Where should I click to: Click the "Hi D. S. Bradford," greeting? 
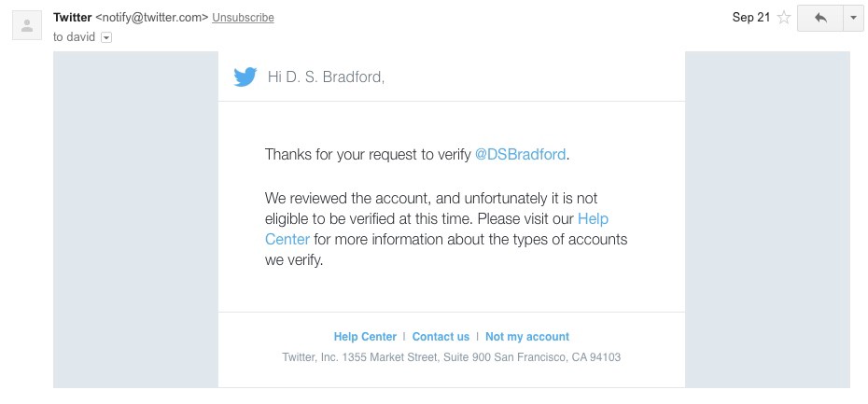click(x=326, y=77)
